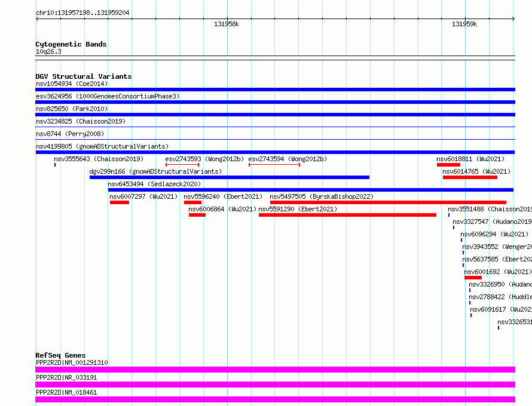
Task: Select the esv3624956 (1000GenomesConsortiumPhase3) label
Action: (x=108, y=96)
